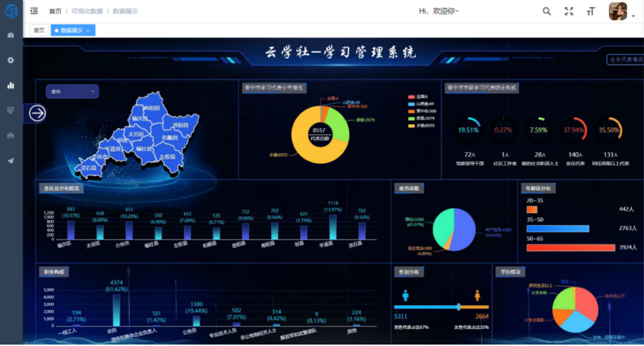This screenshot has height=346, width=644.
Task: Click the search magnifier icon
Action: click(x=547, y=11)
